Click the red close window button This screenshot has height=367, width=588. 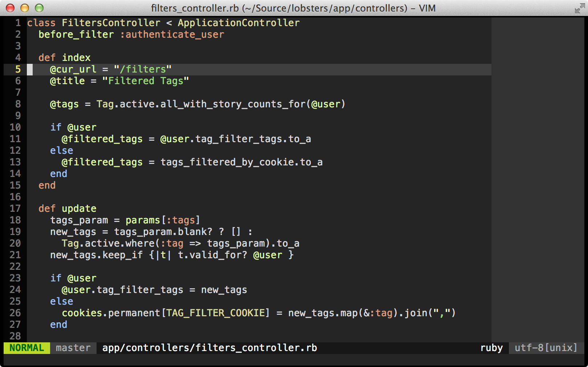click(x=10, y=8)
